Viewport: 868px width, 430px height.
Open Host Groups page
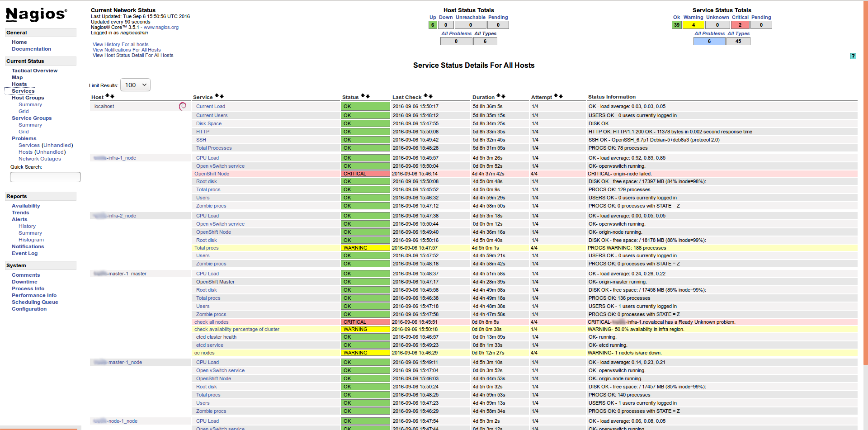[28, 98]
